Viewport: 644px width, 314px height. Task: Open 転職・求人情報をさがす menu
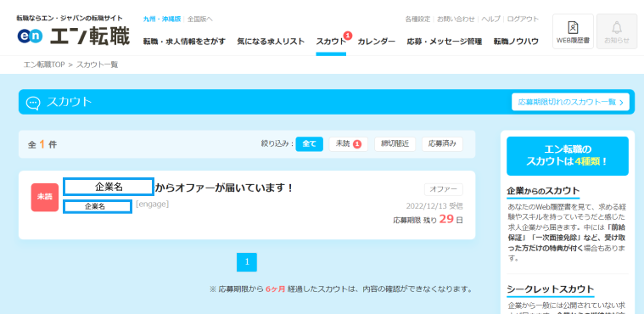point(184,42)
